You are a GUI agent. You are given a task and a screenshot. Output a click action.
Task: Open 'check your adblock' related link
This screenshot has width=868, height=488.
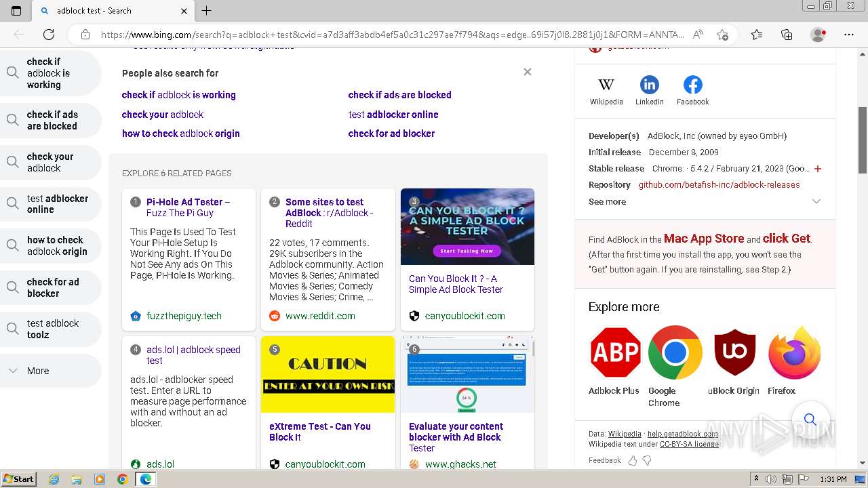coord(163,115)
